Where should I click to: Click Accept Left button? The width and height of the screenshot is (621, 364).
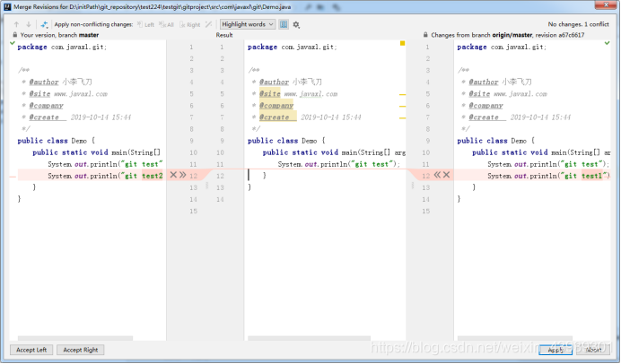click(x=31, y=350)
